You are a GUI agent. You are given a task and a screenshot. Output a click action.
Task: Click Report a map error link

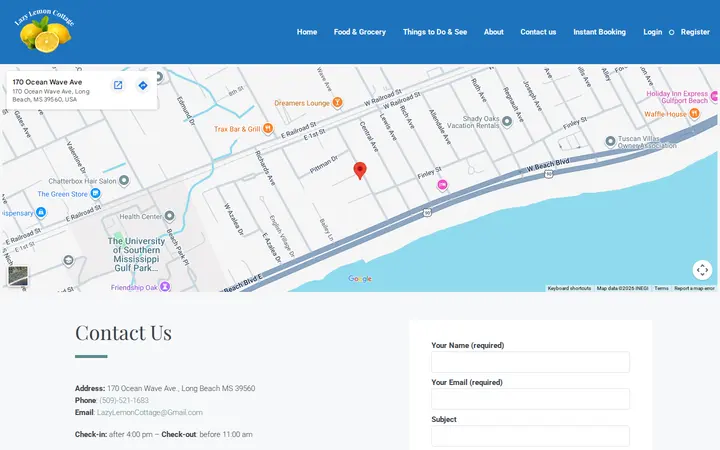click(x=694, y=288)
